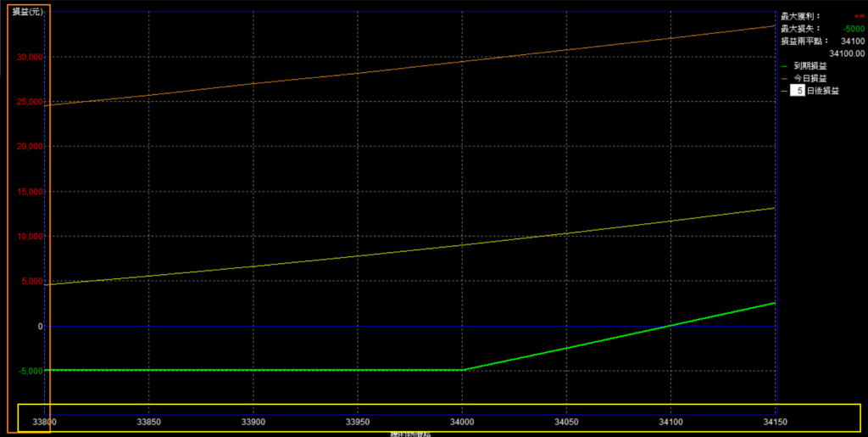Click the 損益(元) axis title
Image resolution: width=868 pixels, height=437 pixels.
pos(27,11)
